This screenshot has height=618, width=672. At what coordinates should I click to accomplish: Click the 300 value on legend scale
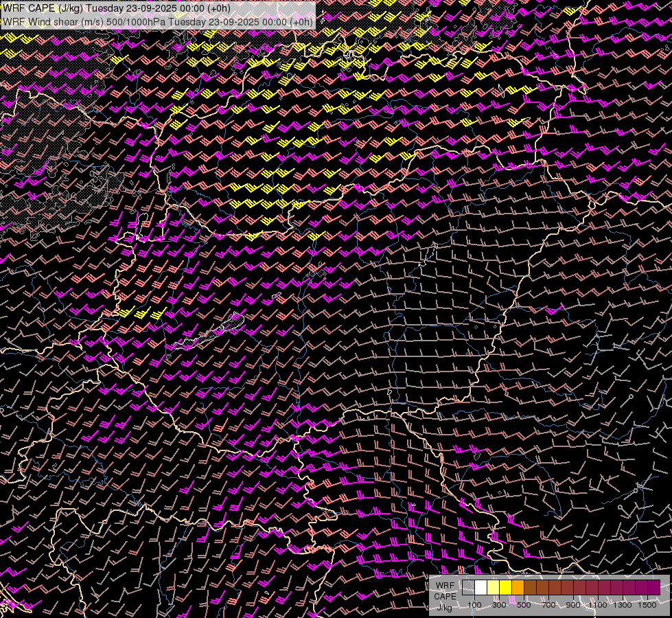click(x=499, y=605)
